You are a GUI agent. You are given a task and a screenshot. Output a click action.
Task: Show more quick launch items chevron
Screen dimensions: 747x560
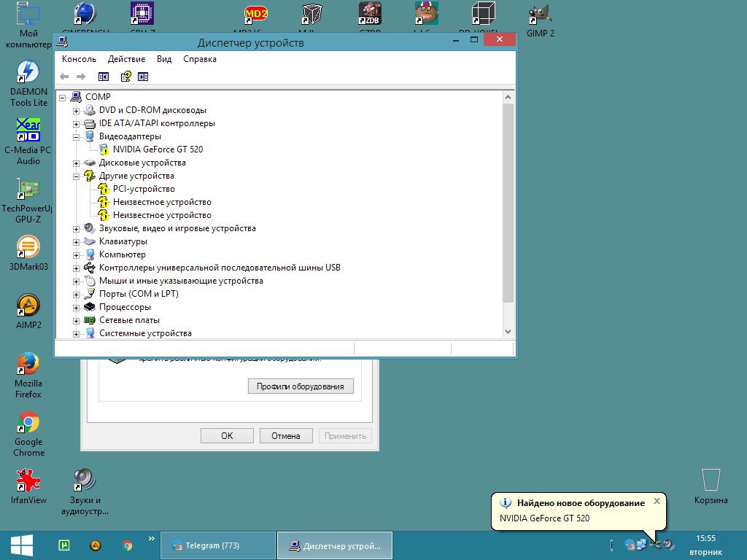coord(152,539)
